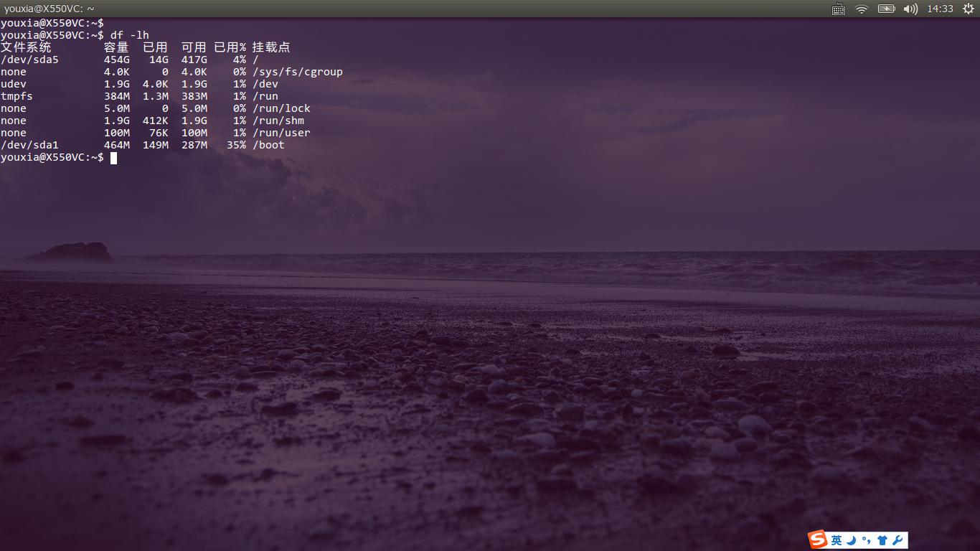The height and width of the screenshot is (551, 980).
Task: Open the power gear session menu
Action: pos(969,9)
